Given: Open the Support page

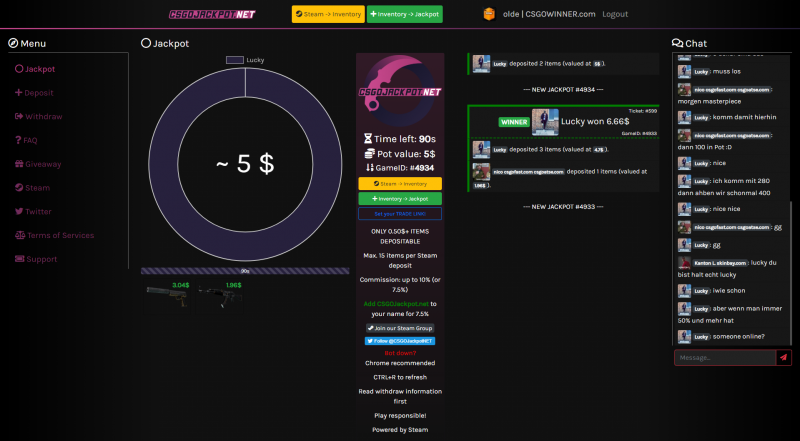Looking at the screenshot, I should pyautogui.click(x=36, y=259).
